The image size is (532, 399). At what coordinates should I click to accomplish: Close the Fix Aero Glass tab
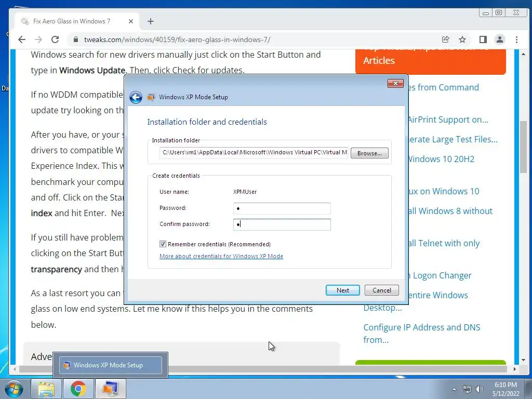click(x=131, y=21)
